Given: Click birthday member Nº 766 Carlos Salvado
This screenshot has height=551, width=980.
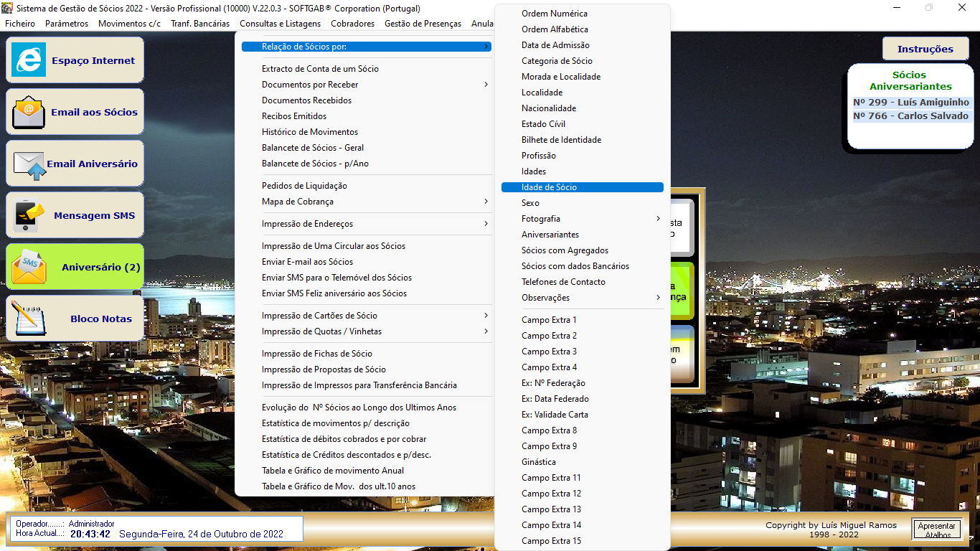Looking at the screenshot, I should click(x=910, y=116).
